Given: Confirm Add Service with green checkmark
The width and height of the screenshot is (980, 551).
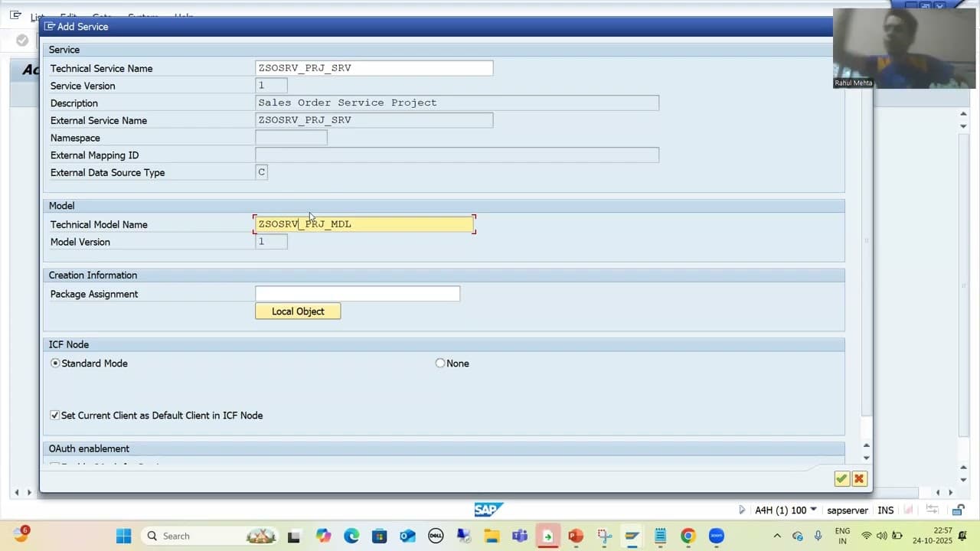Looking at the screenshot, I should pyautogui.click(x=841, y=478).
